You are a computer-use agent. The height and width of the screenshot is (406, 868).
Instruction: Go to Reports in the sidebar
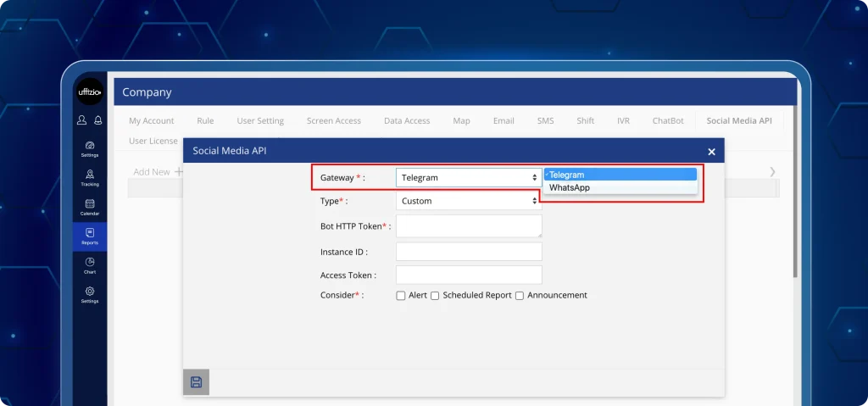[90, 236]
